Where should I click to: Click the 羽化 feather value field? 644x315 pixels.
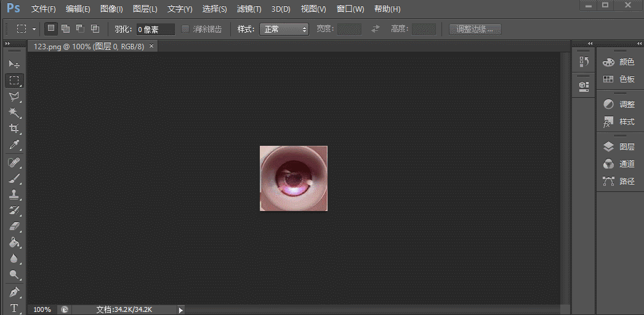(155, 30)
